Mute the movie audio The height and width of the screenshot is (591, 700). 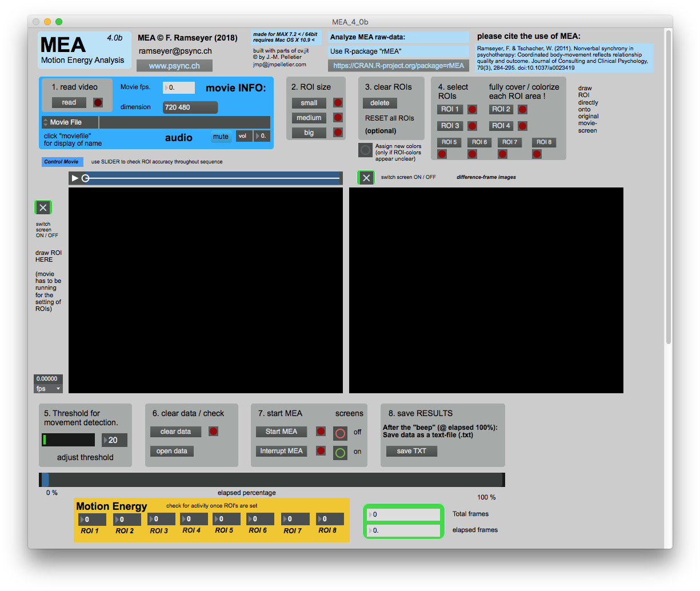tap(221, 136)
